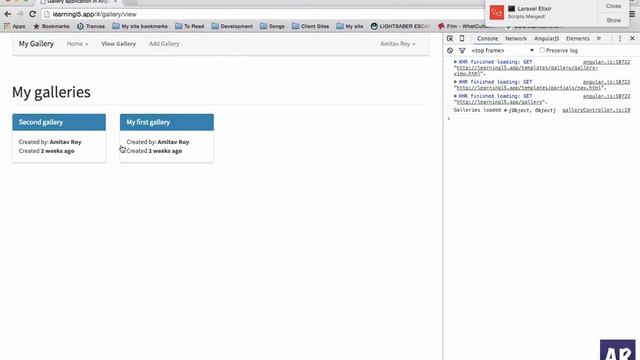The width and height of the screenshot is (640, 360).
Task: Click the Close button on notification
Action: coord(613,6)
